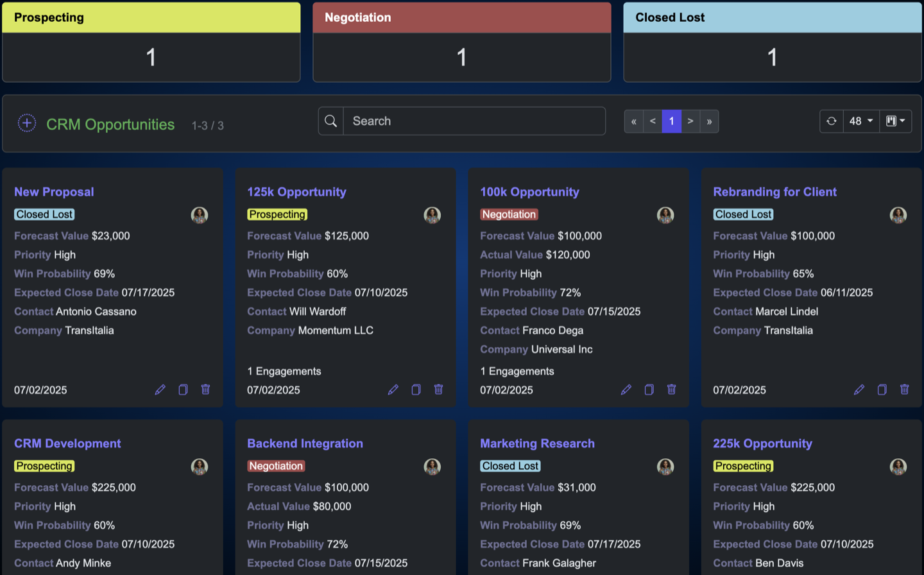Jump to the last page
This screenshot has height=575, width=924.
coord(709,121)
